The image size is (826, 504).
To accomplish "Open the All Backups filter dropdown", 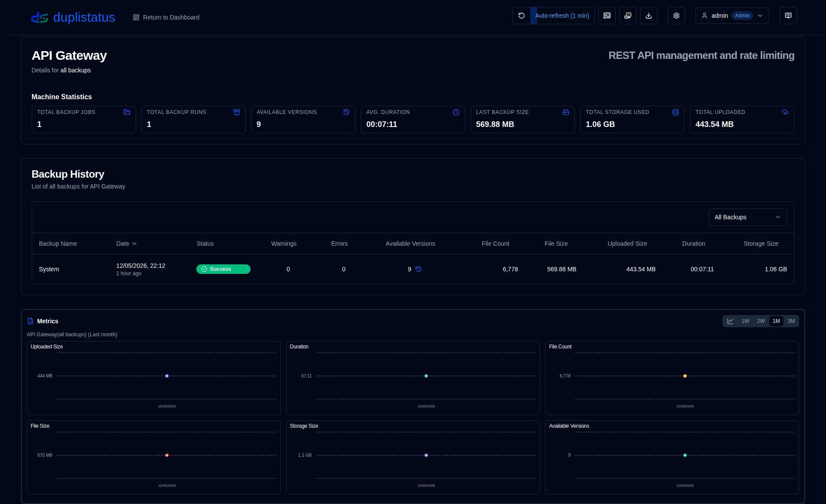I will point(748,217).
